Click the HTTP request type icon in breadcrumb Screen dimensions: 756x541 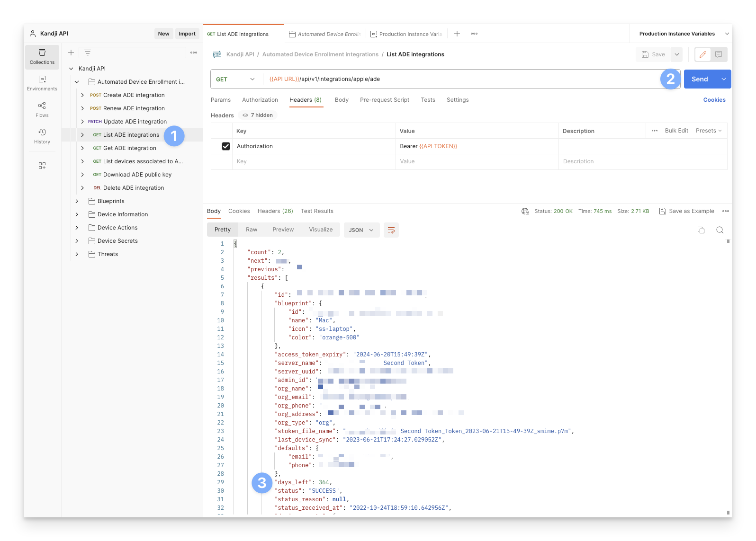pyautogui.click(x=217, y=54)
